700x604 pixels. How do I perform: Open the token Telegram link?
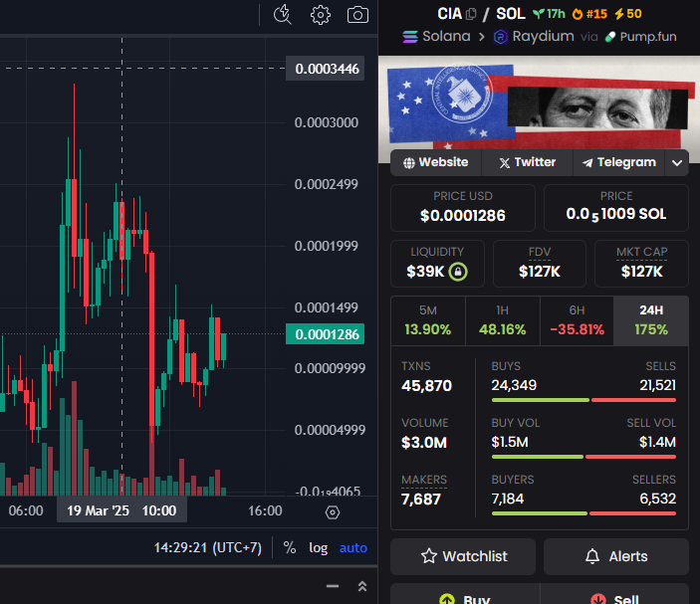tap(619, 163)
